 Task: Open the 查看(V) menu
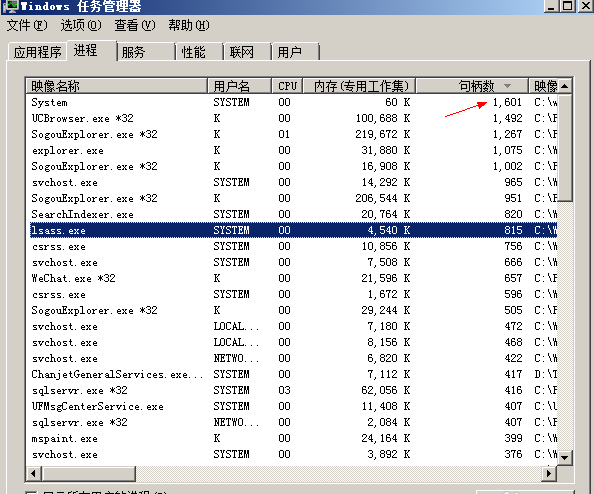pyautogui.click(x=135, y=26)
